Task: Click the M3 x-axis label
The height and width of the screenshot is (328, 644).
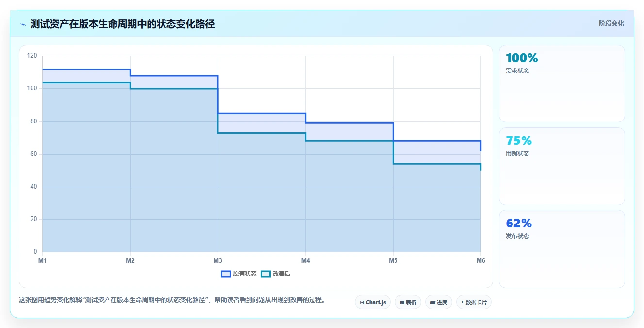Action: 218,261
